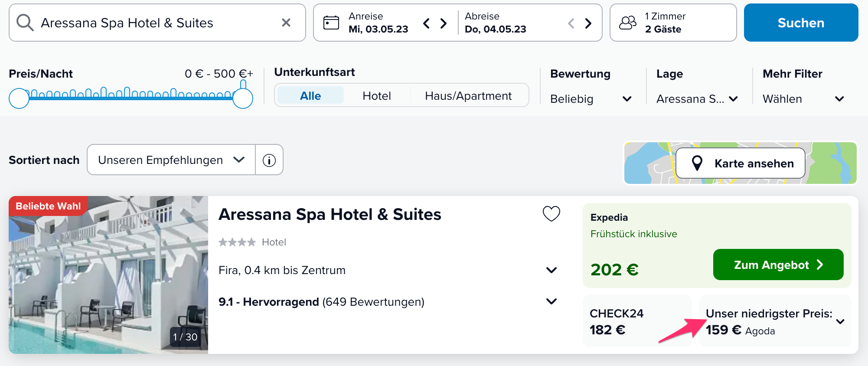Expand the Unser niedrigster Preis chevron
Screen dimensions: 868x366
pyautogui.click(x=840, y=321)
